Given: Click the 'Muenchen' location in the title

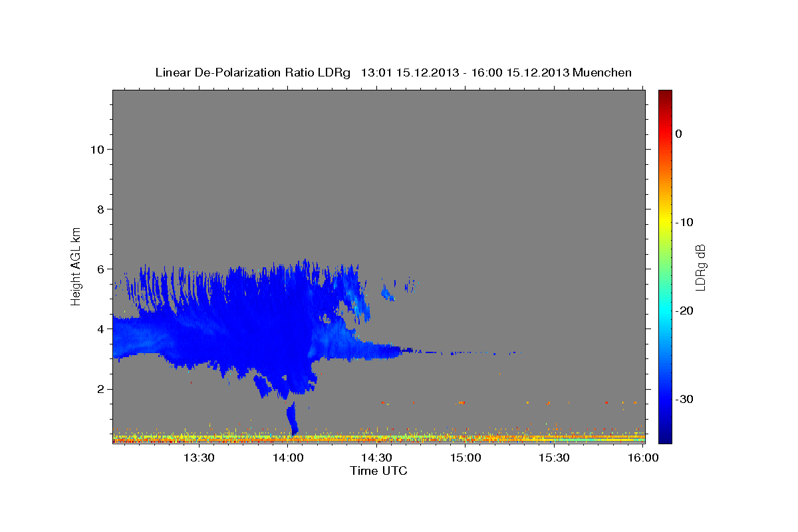Looking at the screenshot, I should pyautogui.click(x=602, y=72).
